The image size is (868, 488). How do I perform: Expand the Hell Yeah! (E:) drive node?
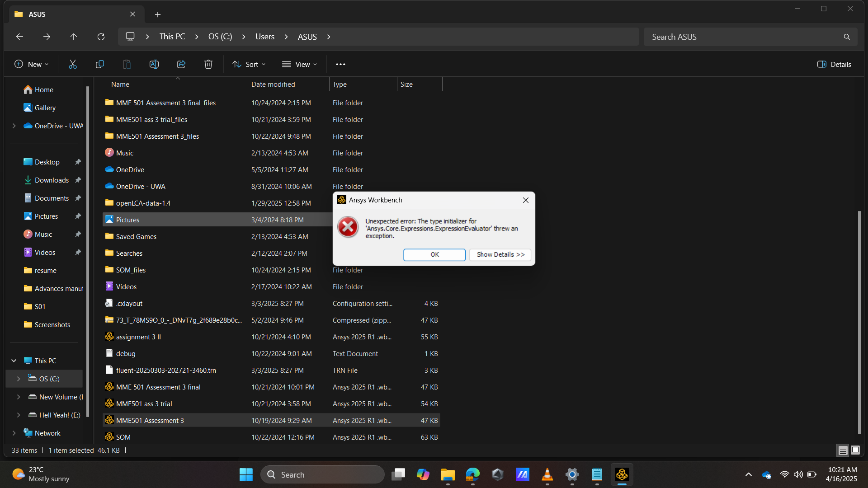click(x=19, y=415)
